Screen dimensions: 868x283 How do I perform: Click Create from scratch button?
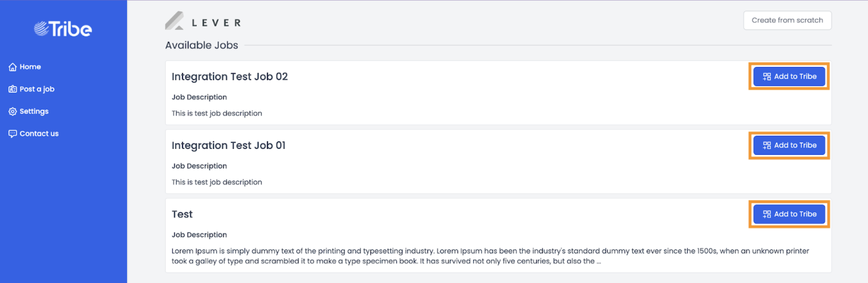[788, 20]
